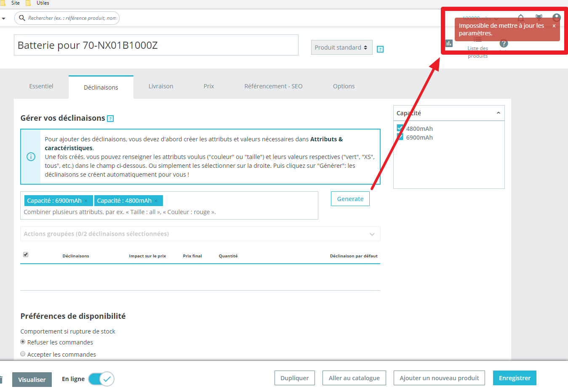Viewport: 568px width, 392px height.
Task: Open the Options tab
Action: click(344, 86)
